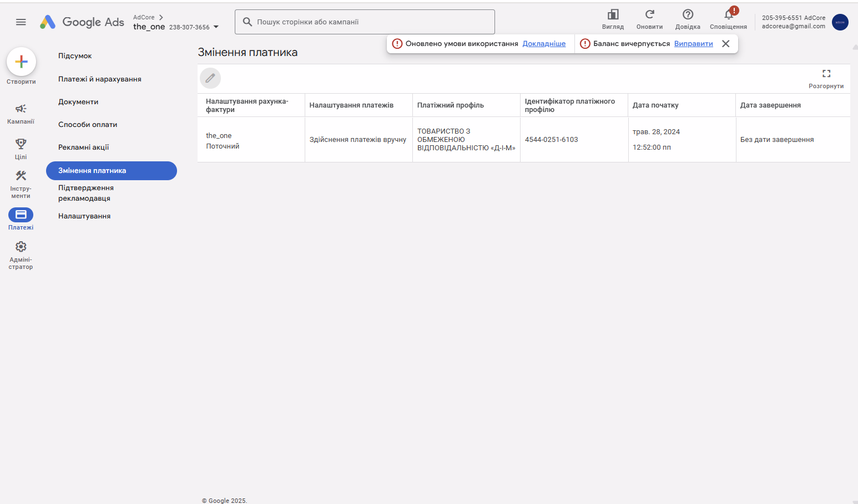Open Підтвердження рекламодавця menu item
Image resolution: width=858 pixels, height=504 pixels.
coord(86,193)
